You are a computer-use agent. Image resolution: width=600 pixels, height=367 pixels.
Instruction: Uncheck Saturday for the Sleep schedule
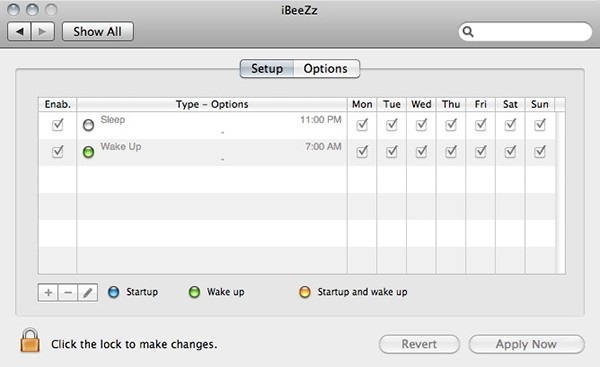click(x=510, y=124)
